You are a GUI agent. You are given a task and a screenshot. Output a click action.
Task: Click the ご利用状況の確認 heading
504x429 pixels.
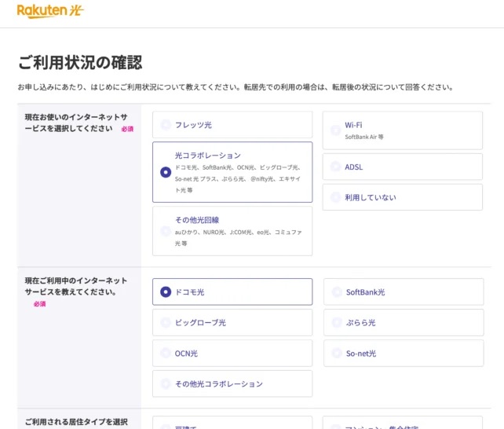80,62
